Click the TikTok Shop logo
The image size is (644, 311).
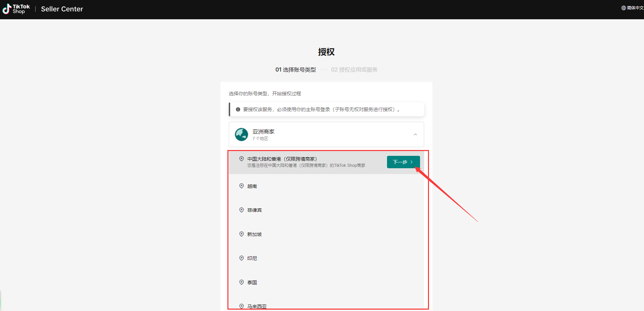16,9
